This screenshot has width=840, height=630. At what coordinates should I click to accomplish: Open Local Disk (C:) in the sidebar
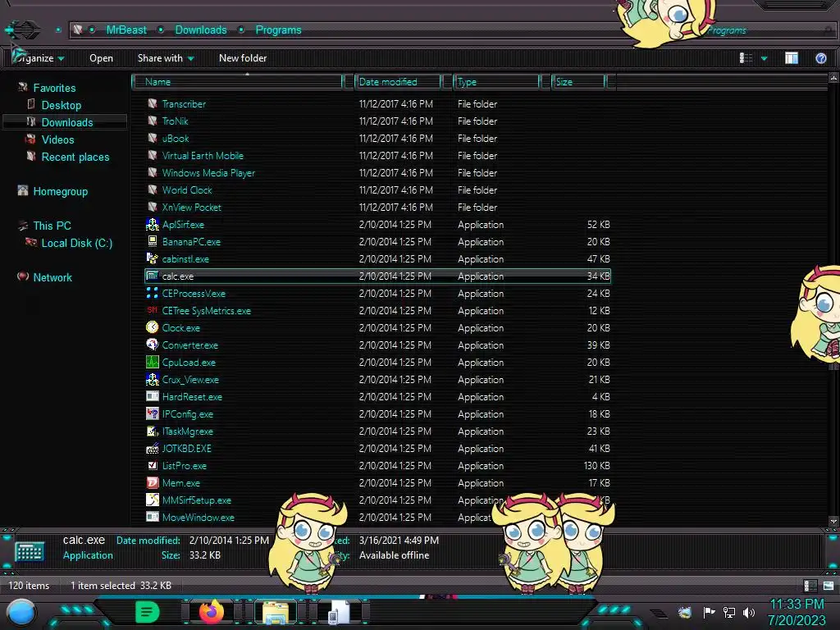pyautogui.click(x=76, y=243)
